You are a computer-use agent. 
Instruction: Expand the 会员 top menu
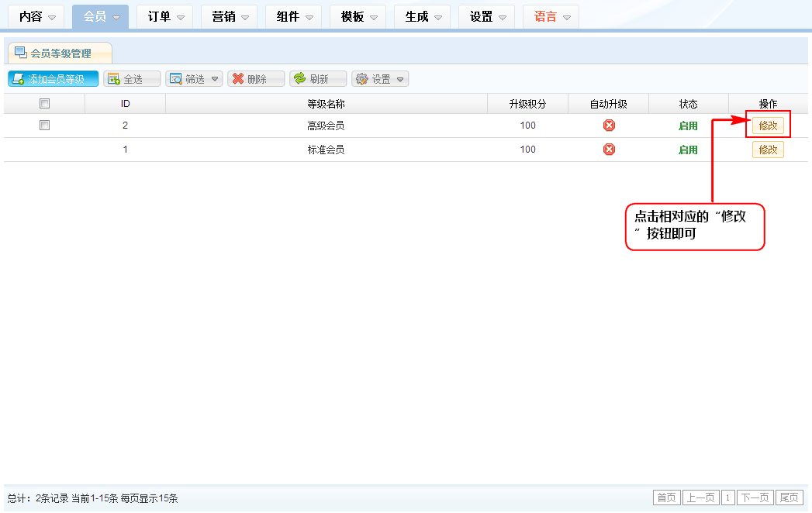tap(100, 16)
